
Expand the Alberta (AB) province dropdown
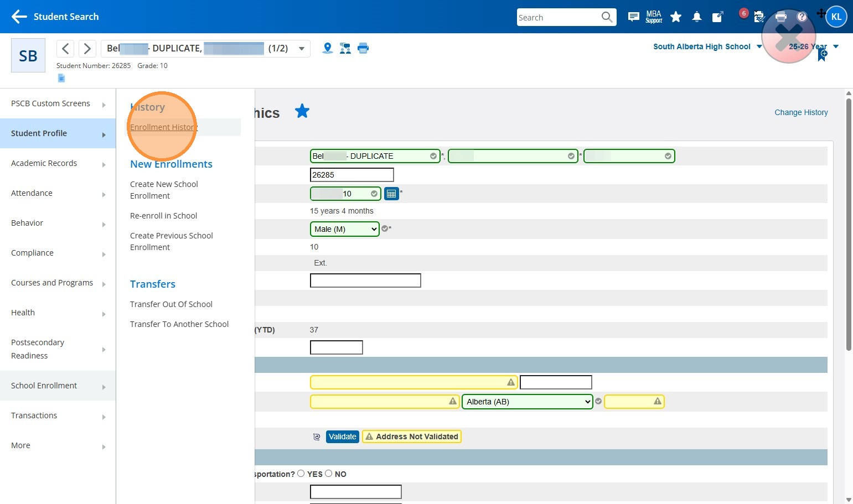click(527, 402)
